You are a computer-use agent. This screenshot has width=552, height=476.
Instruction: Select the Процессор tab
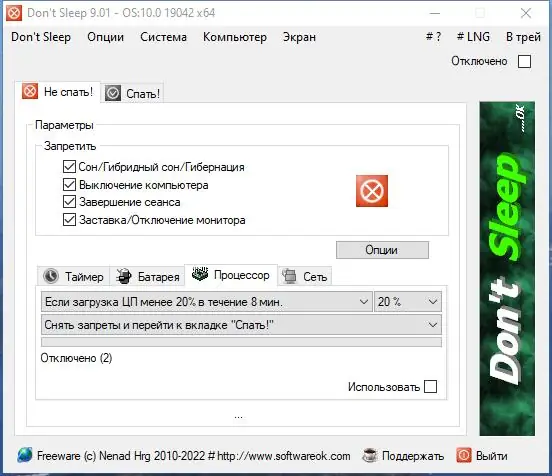pos(231,275)
